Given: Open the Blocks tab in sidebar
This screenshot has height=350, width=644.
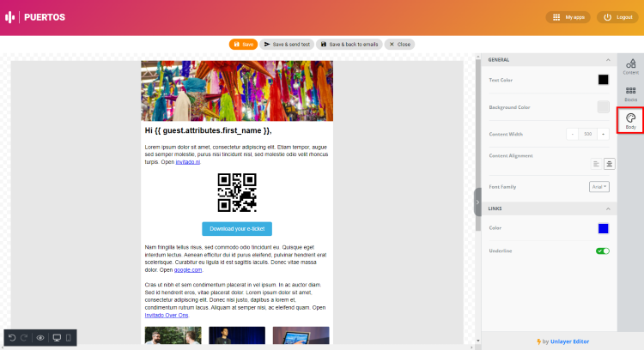Looking at the screenshot, I should pyautogui.click(x=630, y=94).
